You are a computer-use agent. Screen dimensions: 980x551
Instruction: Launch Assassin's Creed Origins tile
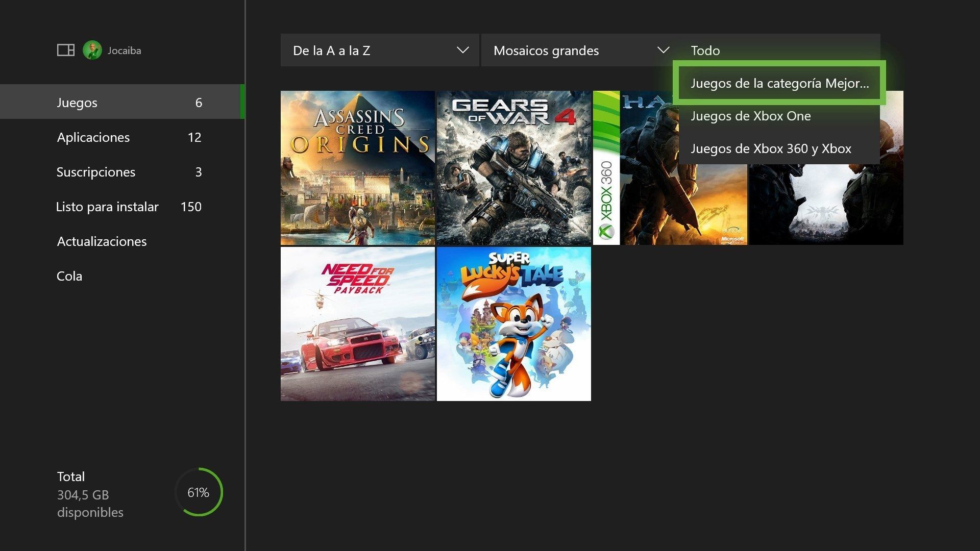(x=357, y=168)
